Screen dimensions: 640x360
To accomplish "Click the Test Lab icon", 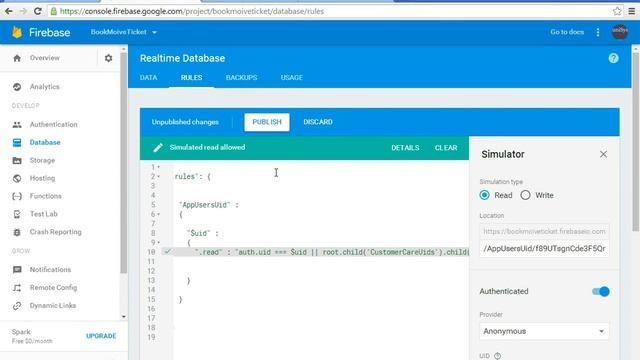I will (x=17, y=214).
